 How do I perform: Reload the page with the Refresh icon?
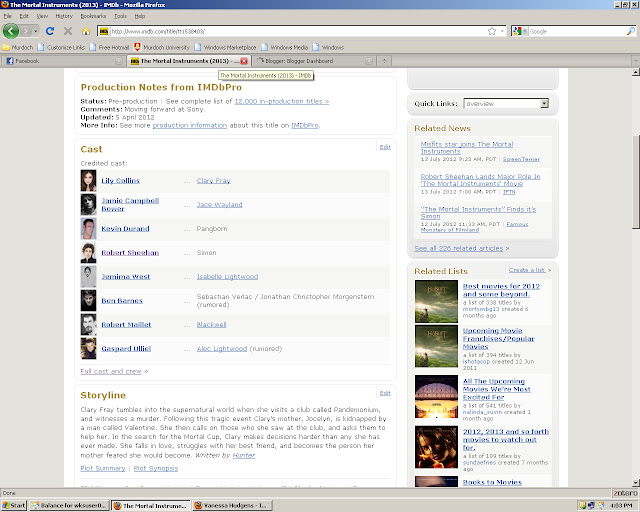click(x=50, y=31)
